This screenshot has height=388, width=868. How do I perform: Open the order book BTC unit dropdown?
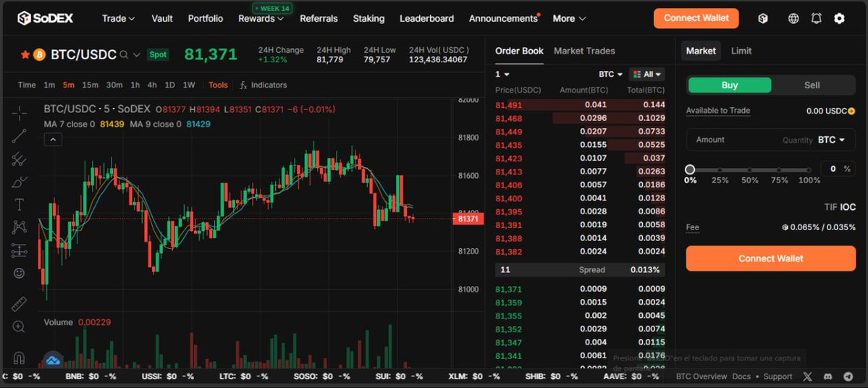point(610,74)
